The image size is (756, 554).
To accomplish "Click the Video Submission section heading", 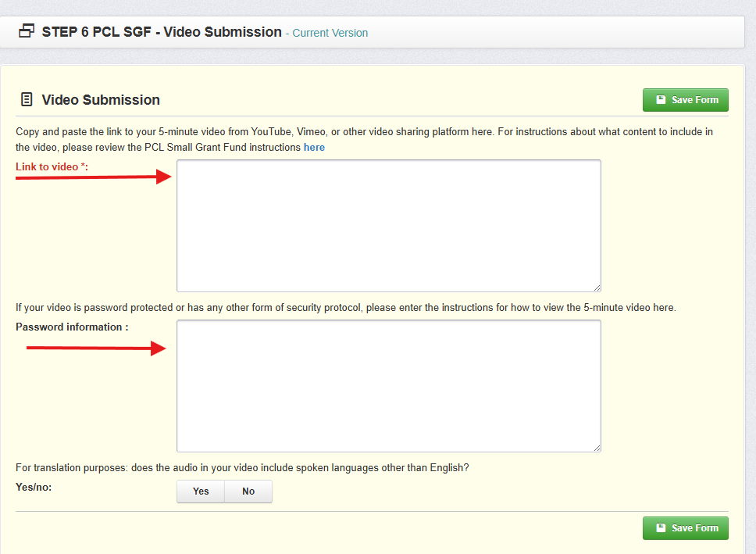I will click(x=101, y=100).
